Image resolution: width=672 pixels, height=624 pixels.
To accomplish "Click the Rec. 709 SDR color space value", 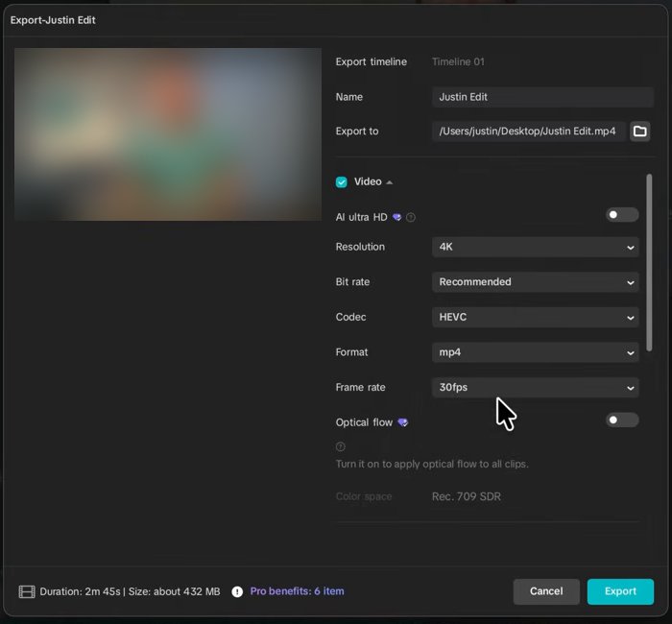I will [467, 496].
